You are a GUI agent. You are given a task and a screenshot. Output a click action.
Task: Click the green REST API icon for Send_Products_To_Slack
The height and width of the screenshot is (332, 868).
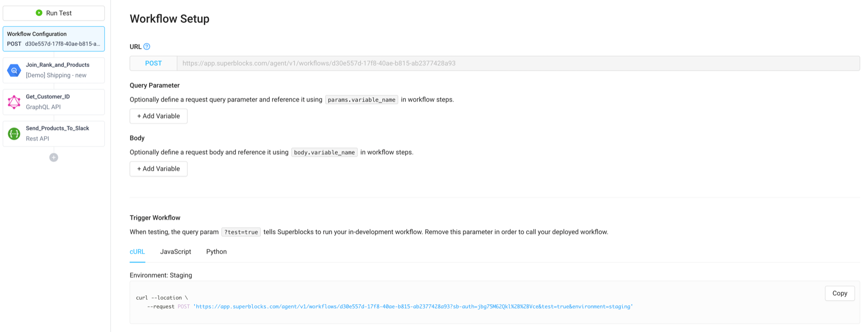click(14, 134)
